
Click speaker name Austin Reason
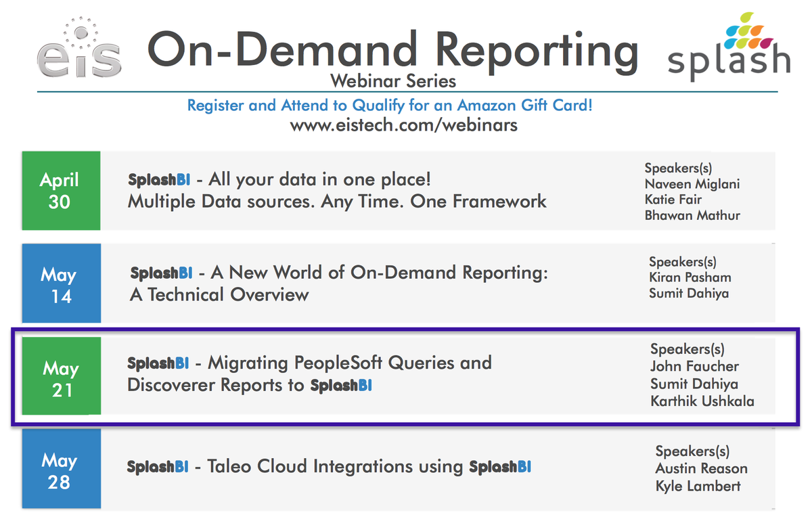701,468
